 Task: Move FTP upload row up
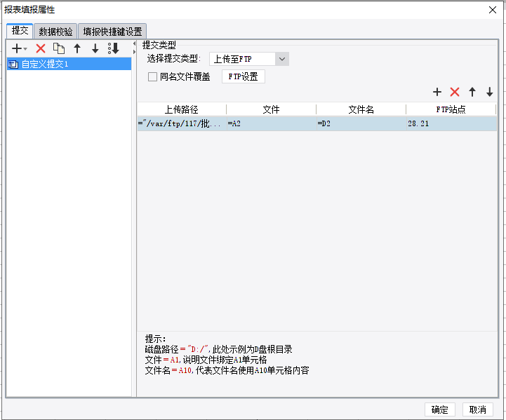tap(472, 92)
